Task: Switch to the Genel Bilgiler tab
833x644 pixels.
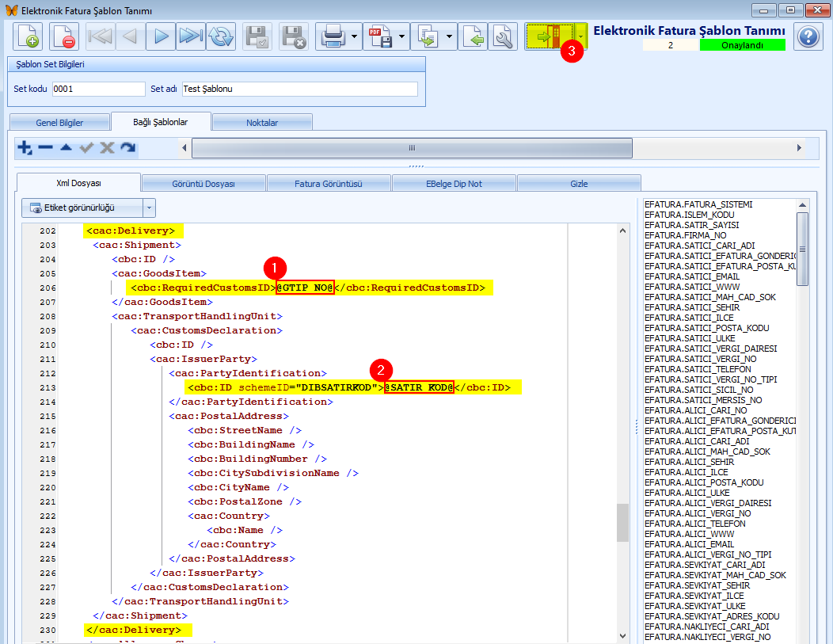Action: point(59,122)
